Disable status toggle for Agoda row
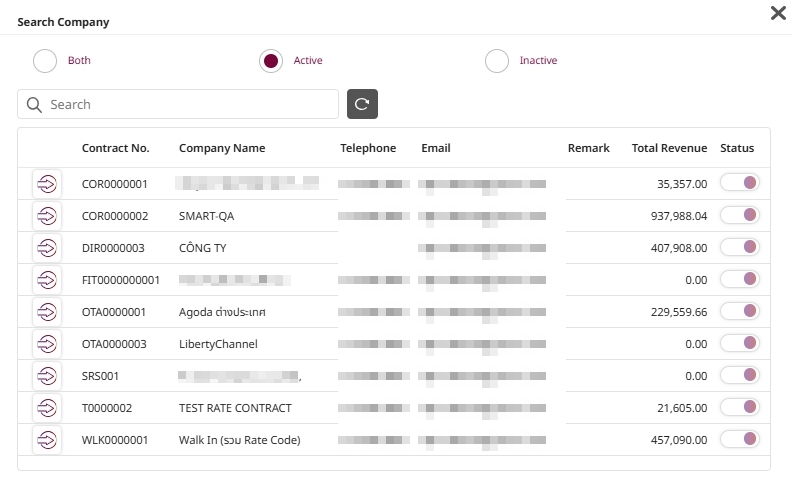The width and height of the screenshot is (792, 481). (x=739, y=311)
